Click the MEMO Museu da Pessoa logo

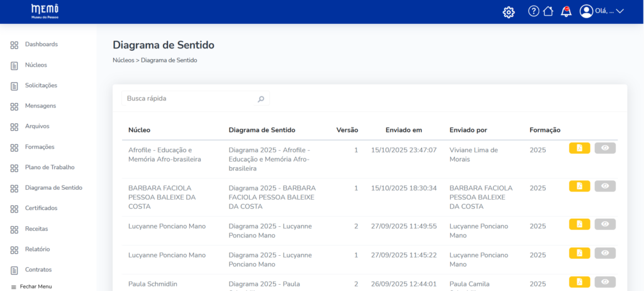click(45, 11)
